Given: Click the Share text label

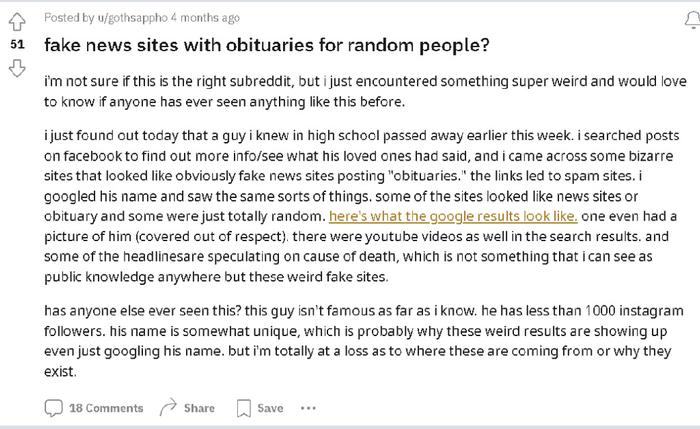Looking at the screenshot, I should tap(199, 408).
